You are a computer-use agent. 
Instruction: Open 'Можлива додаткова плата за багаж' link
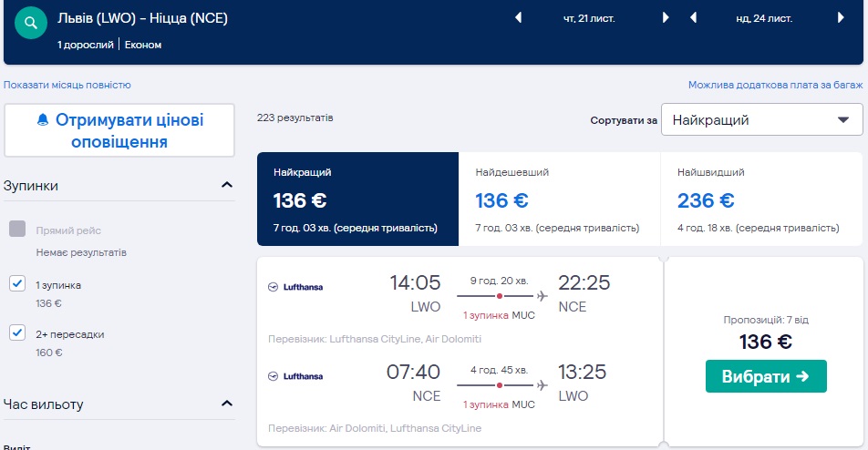pos(775,85)
